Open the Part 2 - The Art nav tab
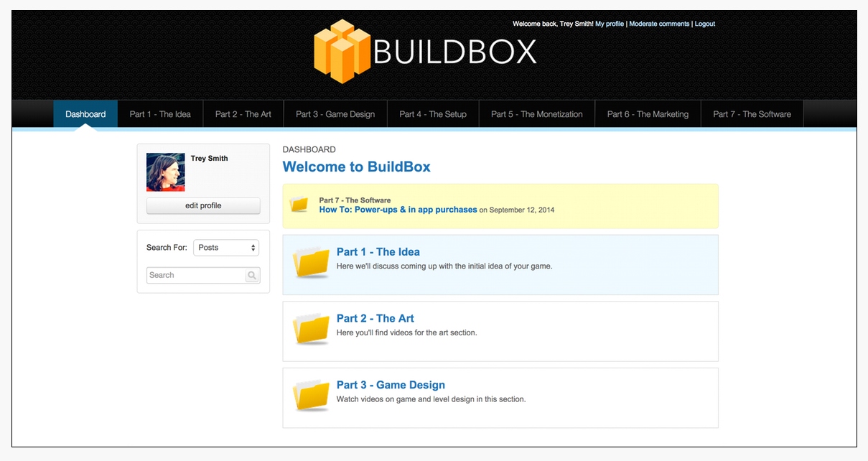Screen dimensions: 868x461 [x=243, y=114]
